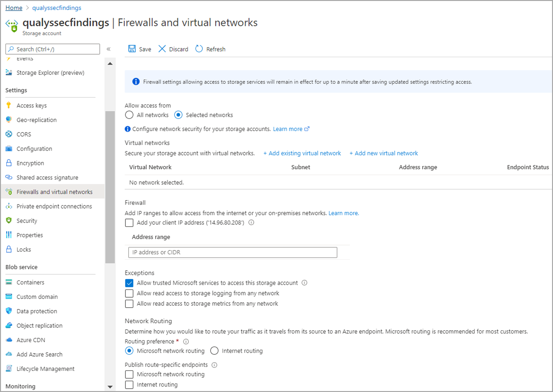Viewport: 553px width, 392px height.
Task: Click the Discard X icon
Action: (x=162, y=49)
